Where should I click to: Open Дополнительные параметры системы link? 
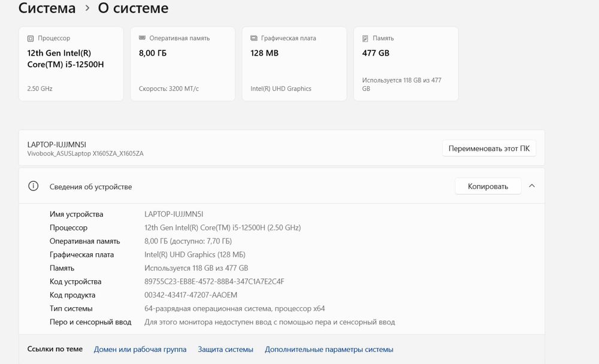point(329,349)
